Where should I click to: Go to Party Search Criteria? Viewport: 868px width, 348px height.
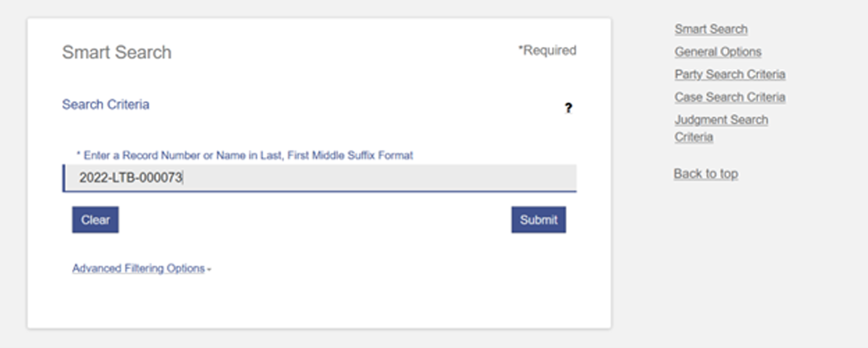pos(730,74)
